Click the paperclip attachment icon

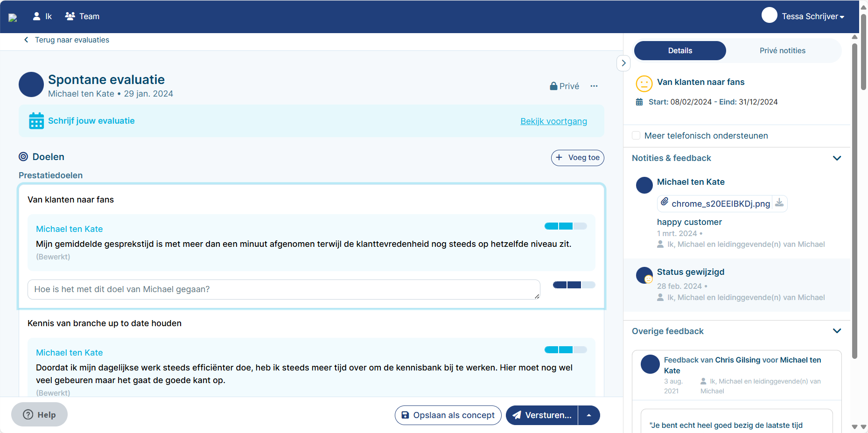(x=665, y=202)
